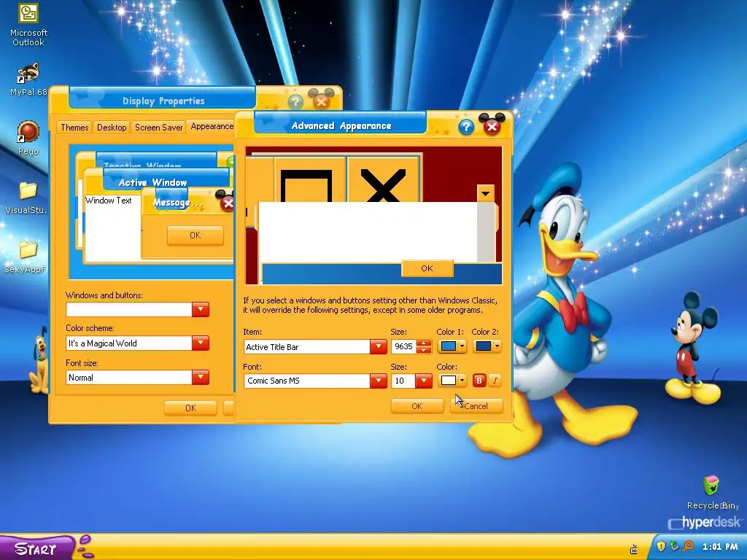The width and height of the screenshot is (747, 560).
Task: Click the Active Window title in the preview
Action: pyautogui.click(x=152, y=182)
